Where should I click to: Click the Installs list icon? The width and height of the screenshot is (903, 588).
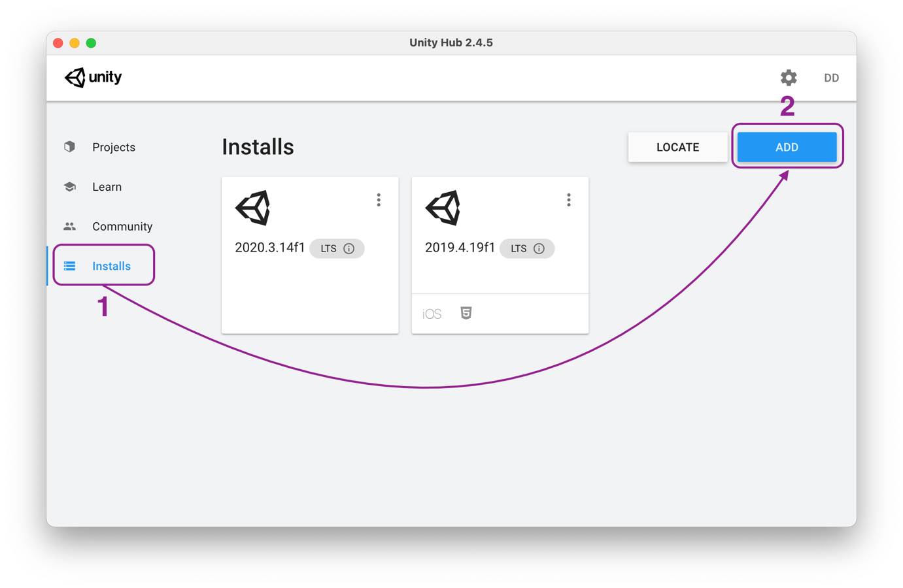(x=70, y=266)
